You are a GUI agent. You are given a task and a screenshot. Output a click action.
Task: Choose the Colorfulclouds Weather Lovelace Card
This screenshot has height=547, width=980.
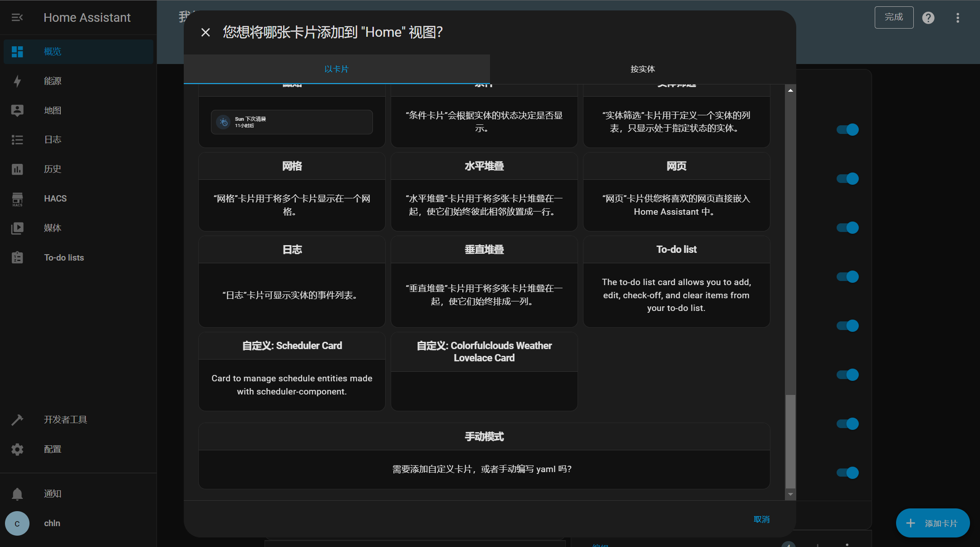484,371
